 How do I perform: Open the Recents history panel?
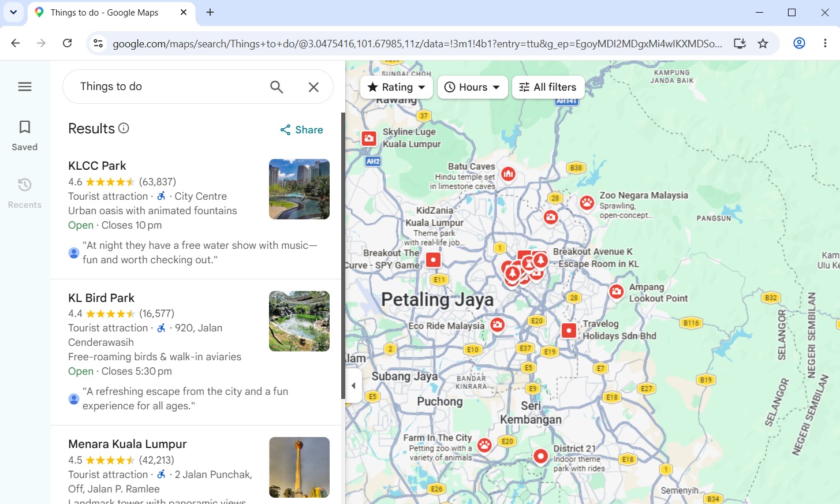(25, 193)
